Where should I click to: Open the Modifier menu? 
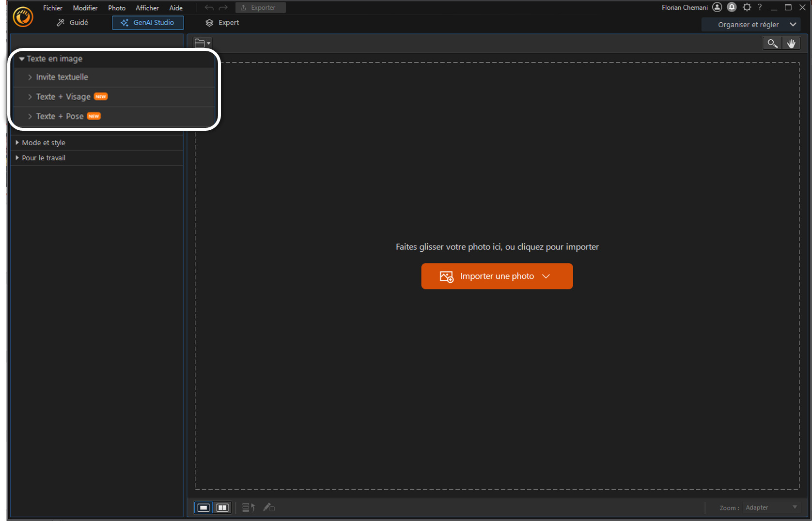85,8
